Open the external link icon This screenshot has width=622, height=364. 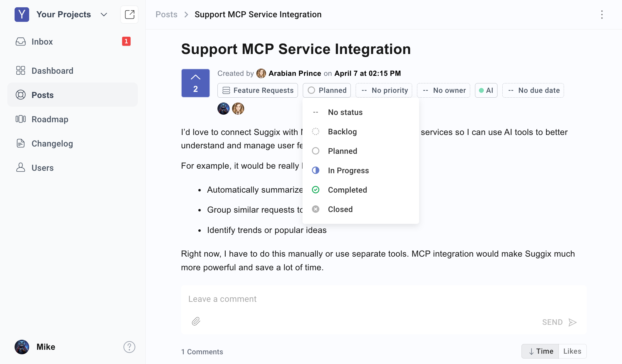pos(129,15)
